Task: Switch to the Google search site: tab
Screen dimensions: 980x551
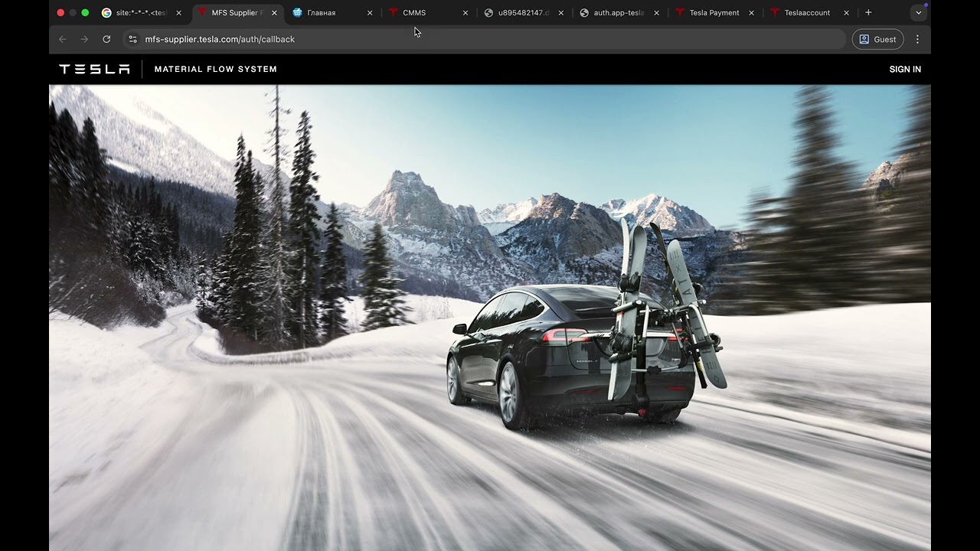Action: pos(142,13)
